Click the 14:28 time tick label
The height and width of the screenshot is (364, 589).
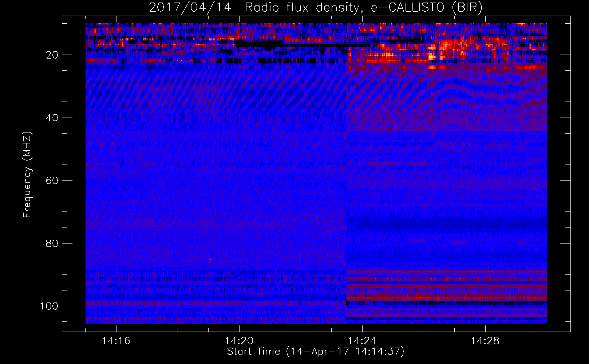pyautogui.click(x=485, y=341)
